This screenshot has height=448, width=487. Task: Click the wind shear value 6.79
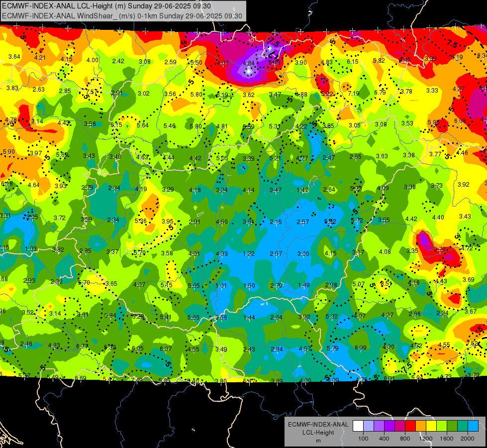tap(380, 92)
